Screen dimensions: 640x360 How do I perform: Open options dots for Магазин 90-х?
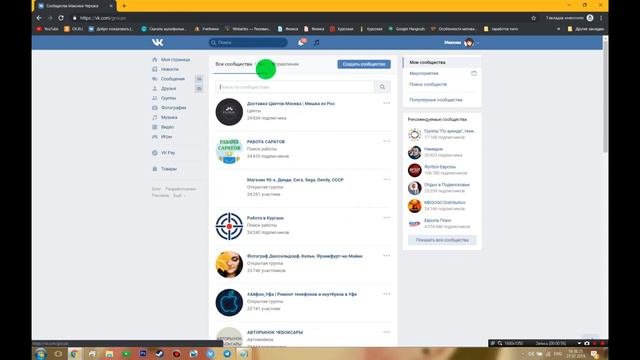(387, 179)
